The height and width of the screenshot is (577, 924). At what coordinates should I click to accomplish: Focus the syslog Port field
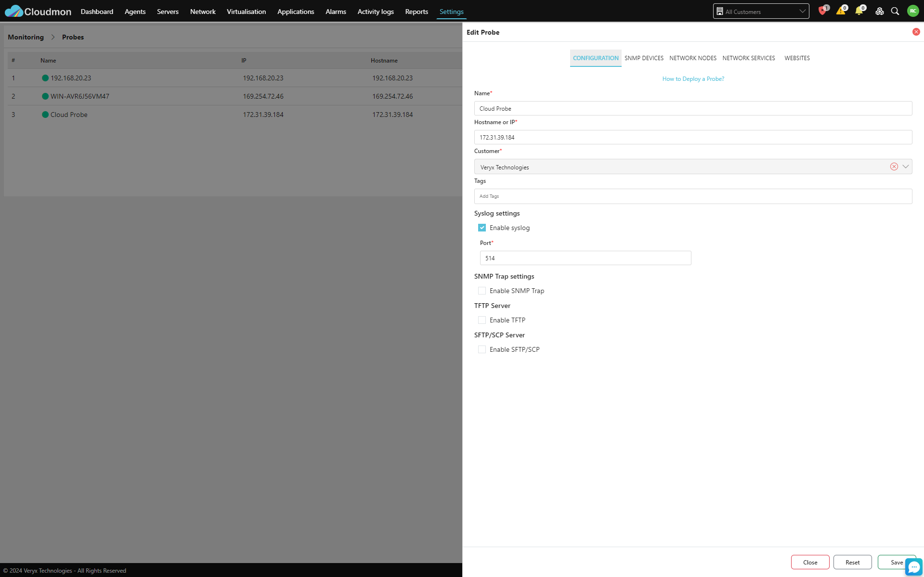click(585, 258)
